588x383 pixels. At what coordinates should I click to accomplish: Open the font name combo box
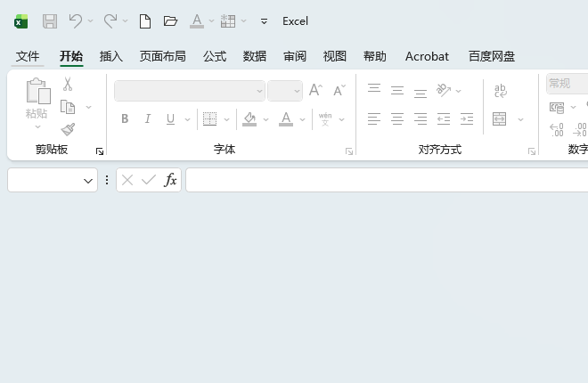pyautogui.click(x=190, y=91)
